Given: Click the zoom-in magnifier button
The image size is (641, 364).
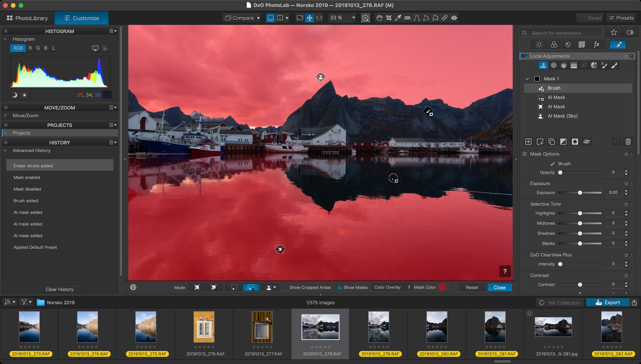Looking at the screenshot, I should 365,18.
